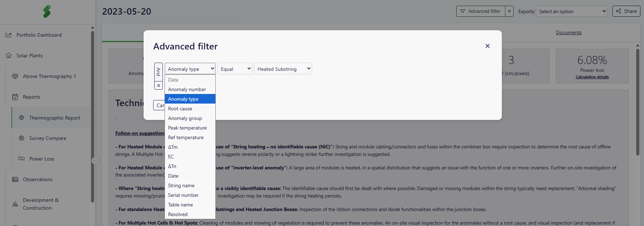The image size is (644, 226).
Task: Open the Heated Substring value dropdown
Action: 283,69
